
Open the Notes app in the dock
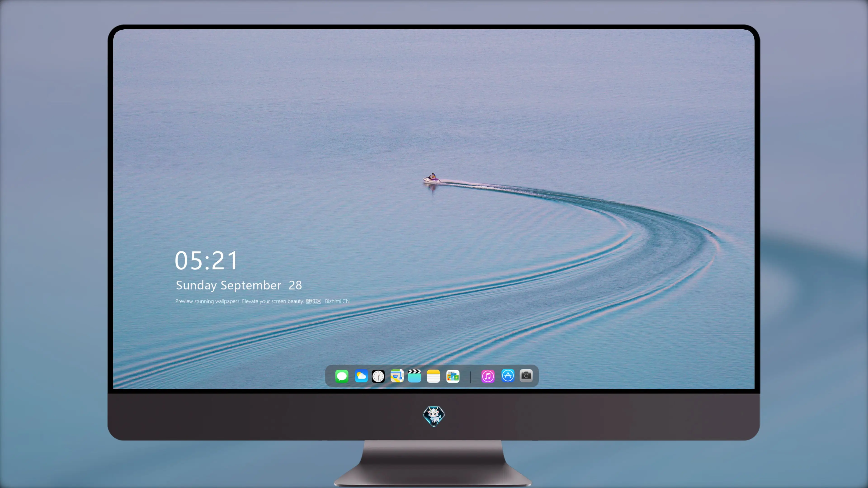433,376
